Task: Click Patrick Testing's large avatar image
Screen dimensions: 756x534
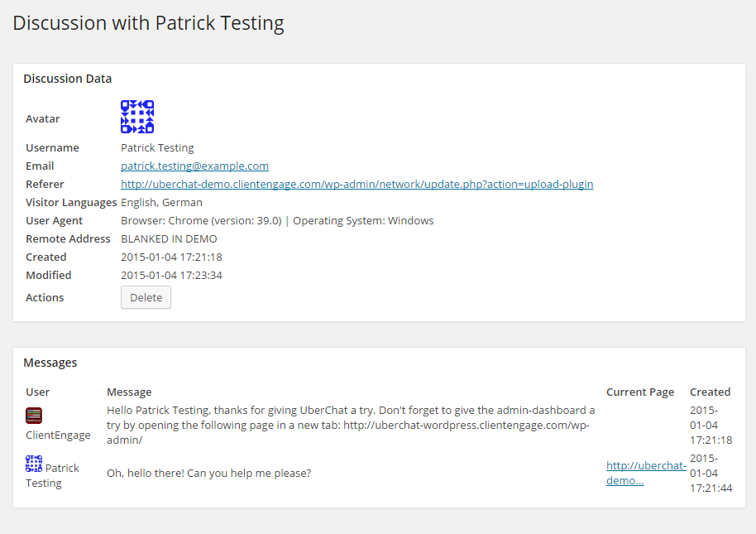Action: (137, 117)
